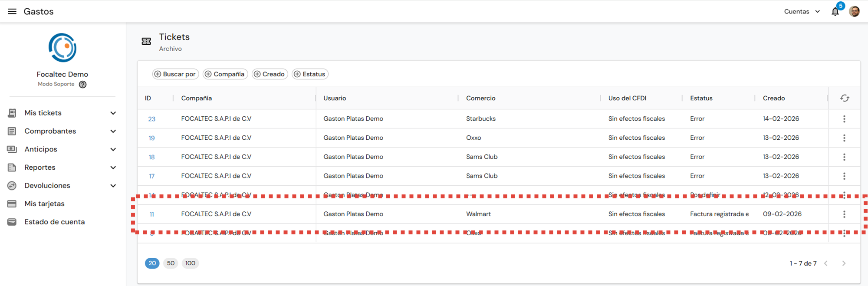
Task: Click the Comprobantes sidebar icon
Action: (x=12, y=131)
